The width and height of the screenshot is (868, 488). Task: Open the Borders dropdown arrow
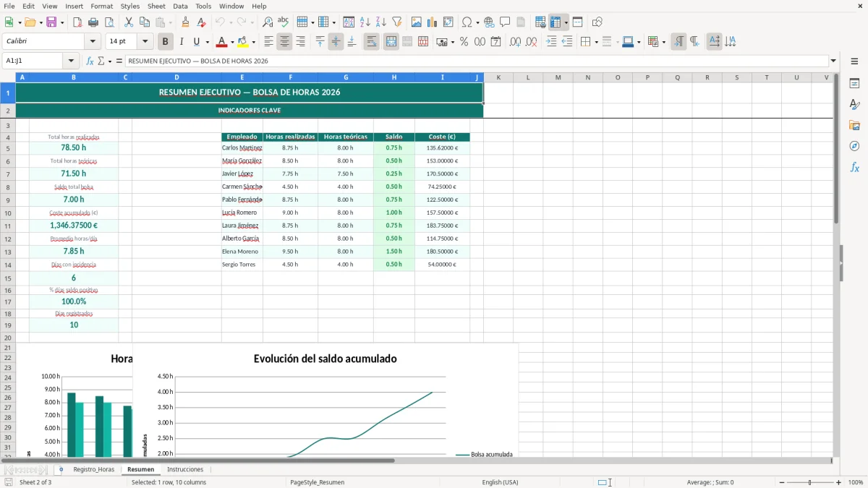pos(595,42)
